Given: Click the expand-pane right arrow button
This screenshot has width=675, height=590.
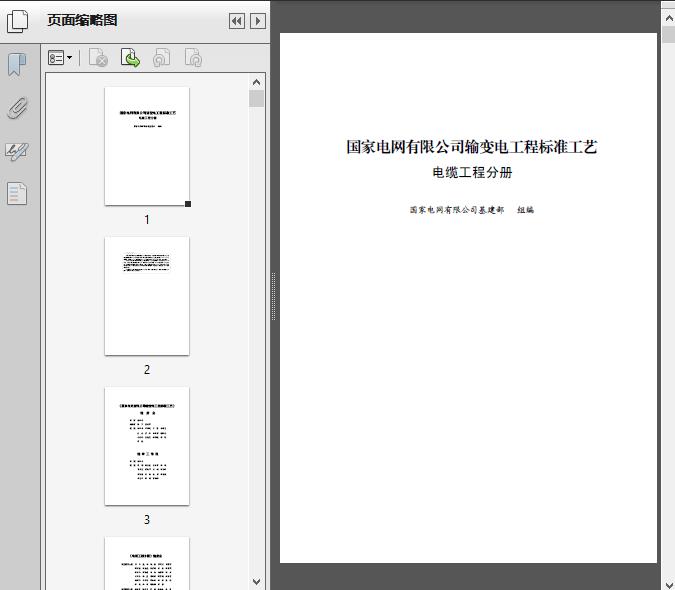Looking at the screenshot, I should tap(258, 21).
